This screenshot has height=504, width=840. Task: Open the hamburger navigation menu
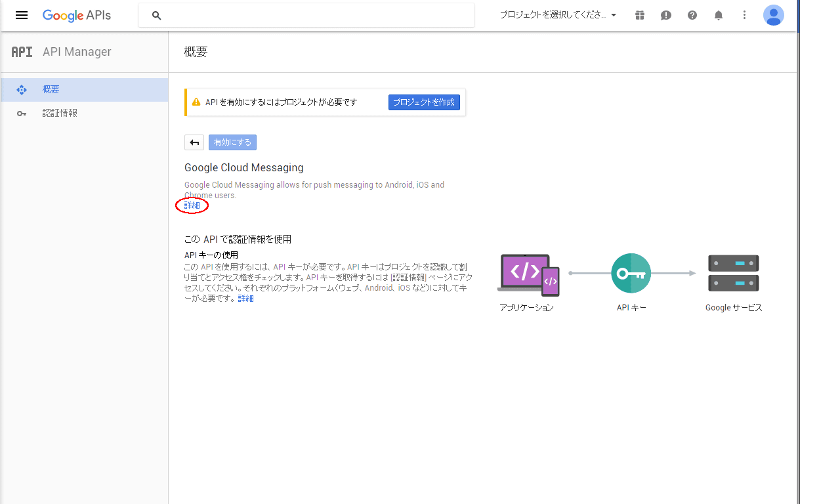[22, 15]
